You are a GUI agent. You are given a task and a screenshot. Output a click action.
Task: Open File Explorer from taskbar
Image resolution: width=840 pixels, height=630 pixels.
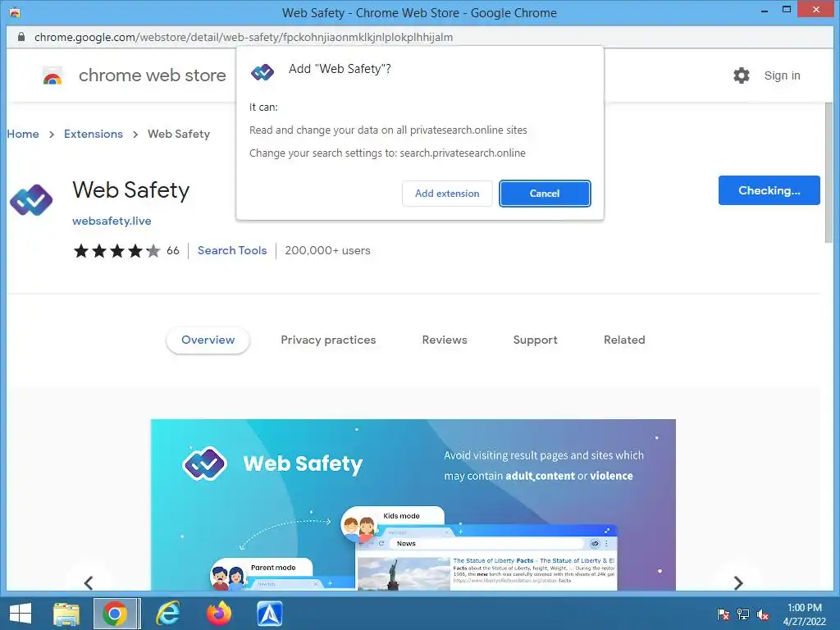click(66, 614)
